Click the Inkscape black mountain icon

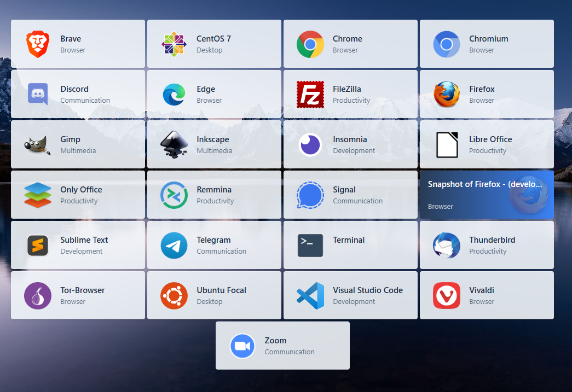coord(174,145)
